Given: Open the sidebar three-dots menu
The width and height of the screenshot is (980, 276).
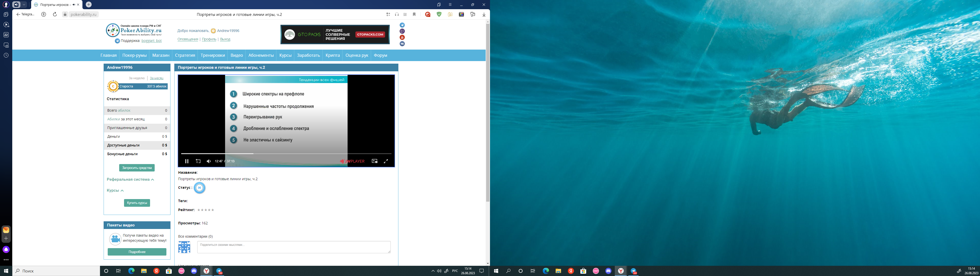Looking at the screenshot, I should pyautogui.click(x=6, y=260).
